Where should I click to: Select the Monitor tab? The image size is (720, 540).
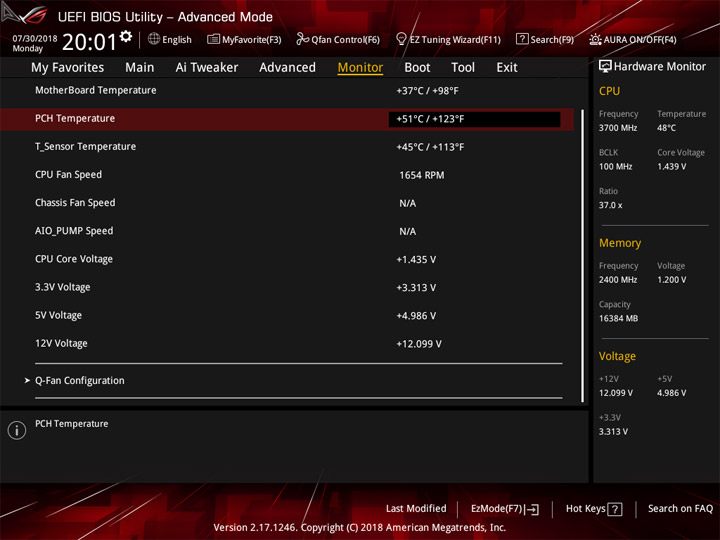click(x=360, y=68)
